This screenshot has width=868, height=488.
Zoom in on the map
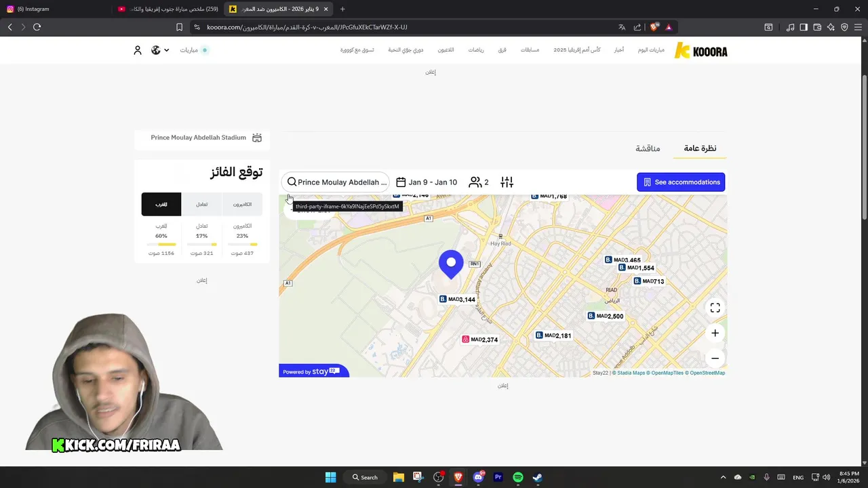(715, 333)
